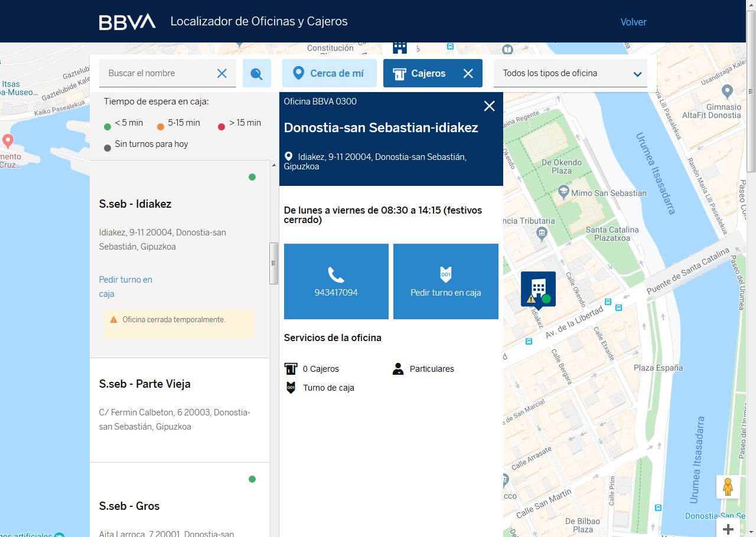The image size is (756, 537).
Task: Toggle the Cajeros filter chip
Action: pos(433,73)
